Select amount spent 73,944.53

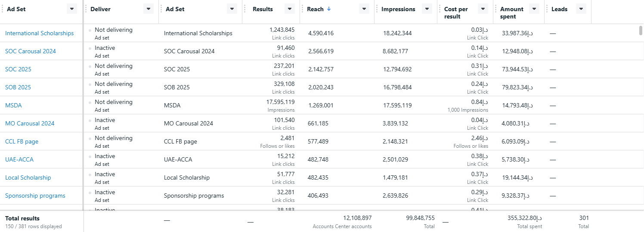(517, 69)
